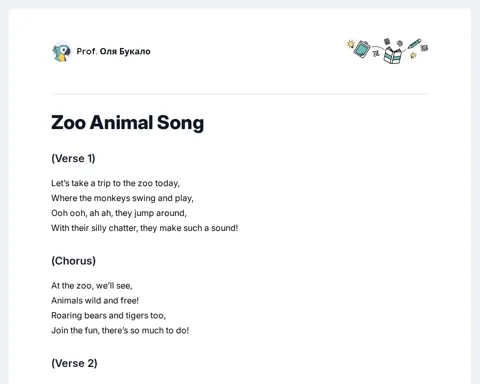Image resolution: width=480 pixels, height=384 pixels.
Task: Click the (Chorus) heading
Action: point(73,261)
